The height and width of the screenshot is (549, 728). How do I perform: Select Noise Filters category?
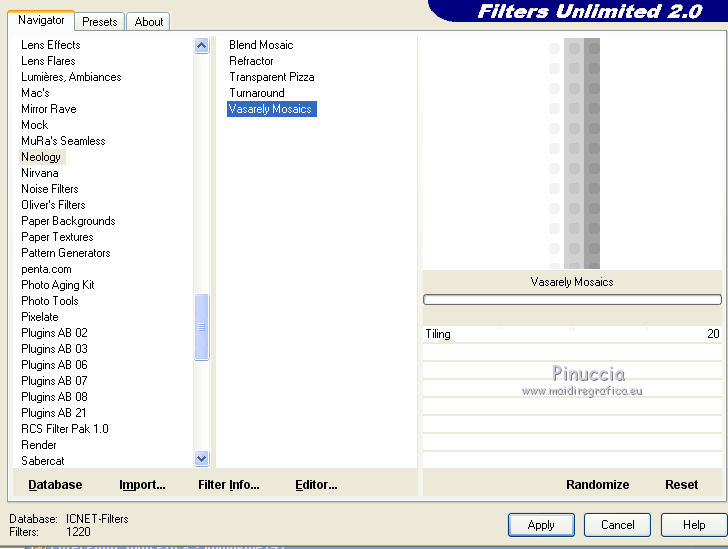point(50,189)
